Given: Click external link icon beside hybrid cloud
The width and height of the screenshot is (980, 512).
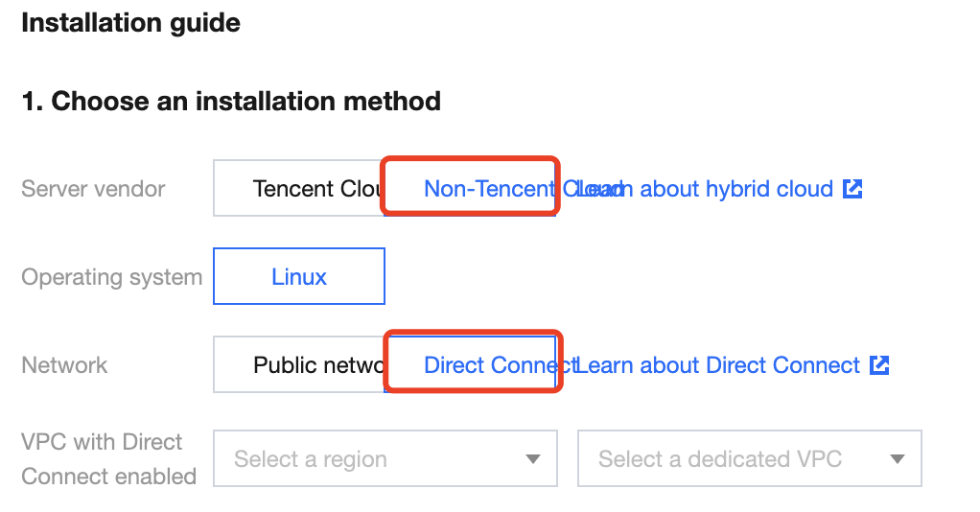Looking at the screenshot, I should (852, 189).
